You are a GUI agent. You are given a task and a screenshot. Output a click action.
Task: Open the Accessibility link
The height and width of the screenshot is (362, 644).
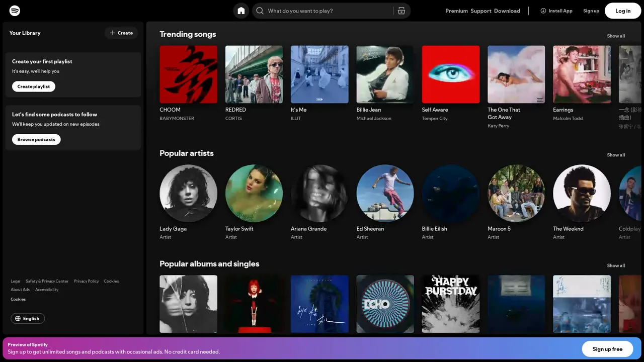(x=47, y=290)
